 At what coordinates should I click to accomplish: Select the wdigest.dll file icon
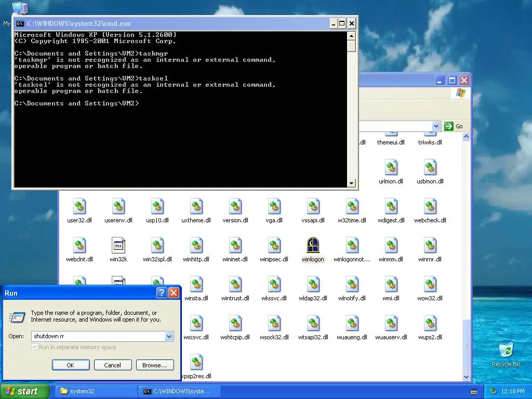(391, 207)
